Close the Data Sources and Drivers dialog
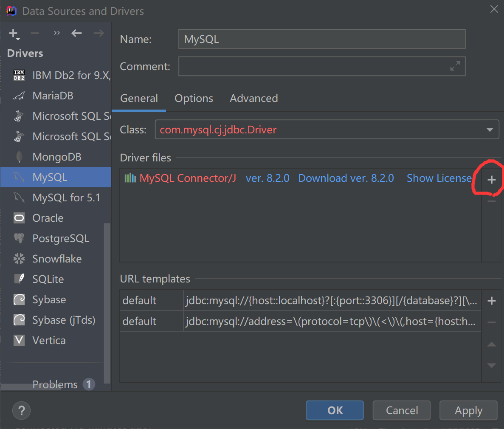 pos(494,9)
